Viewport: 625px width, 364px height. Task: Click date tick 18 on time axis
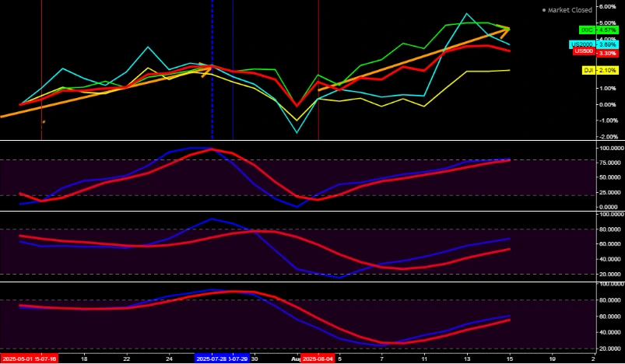84,359
